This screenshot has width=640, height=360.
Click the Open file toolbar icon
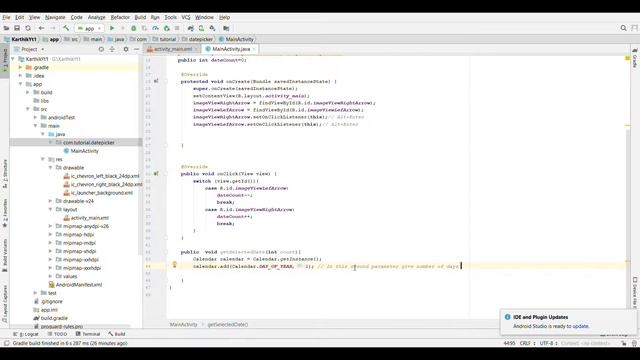pyautogui.click(x=7, y=28)
